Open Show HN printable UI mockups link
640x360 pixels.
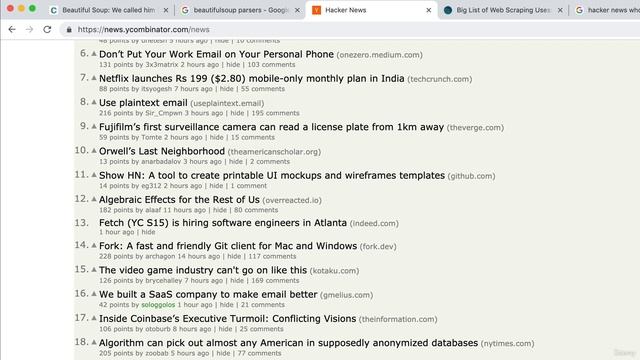pos(272,175)
